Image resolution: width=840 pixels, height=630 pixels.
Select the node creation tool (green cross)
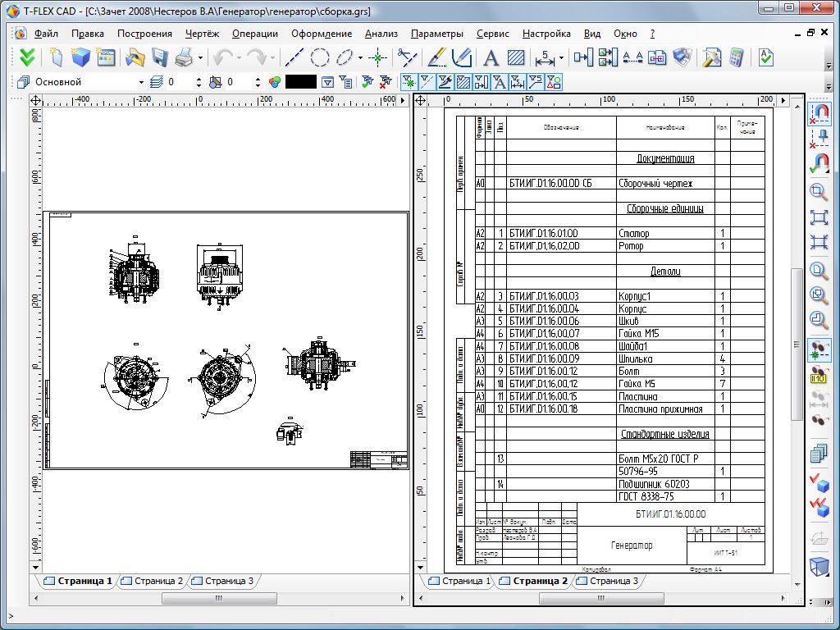tap(377, 57)
